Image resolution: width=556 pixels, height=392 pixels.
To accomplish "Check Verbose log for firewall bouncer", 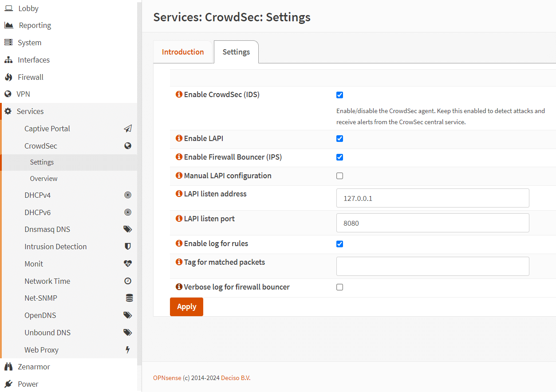I will [x=339, y=287].
